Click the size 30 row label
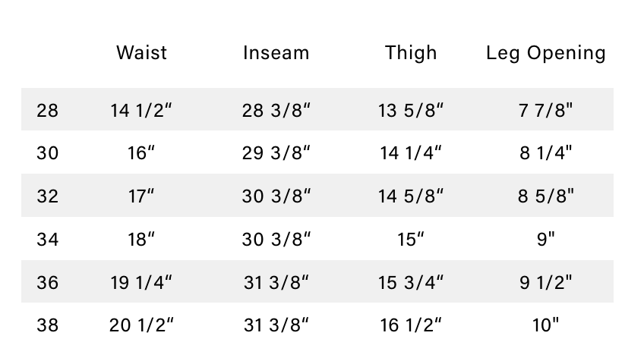Image resolution: width=644 pixels, height=361 pixels. pyautogui.click(x=47, y=153)
